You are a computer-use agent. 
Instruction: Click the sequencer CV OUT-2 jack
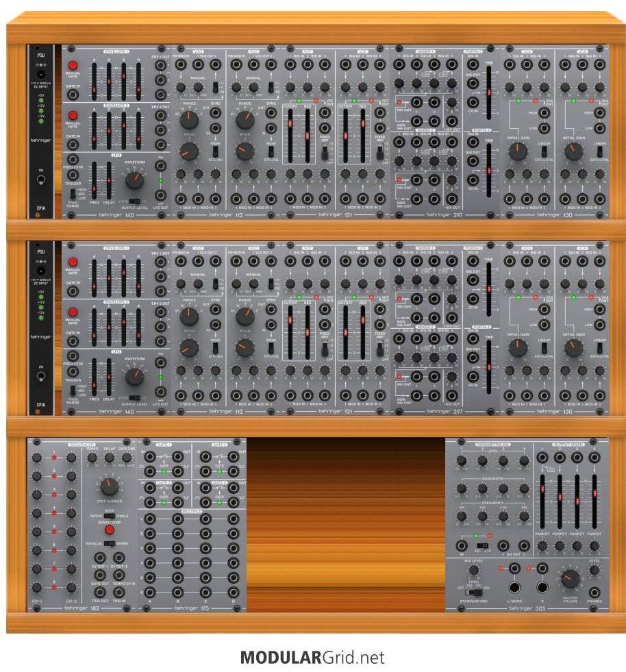[x=118, y=558]
